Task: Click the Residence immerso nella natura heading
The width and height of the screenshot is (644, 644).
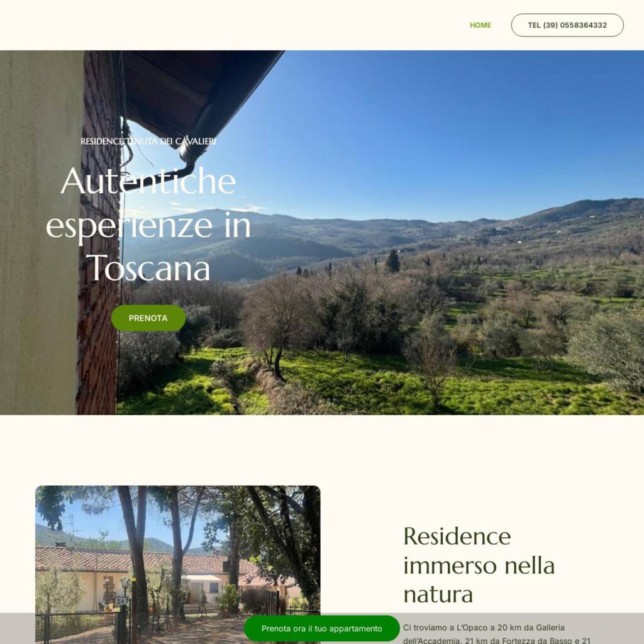Action: pyautogui.click(x=479, y=565)
